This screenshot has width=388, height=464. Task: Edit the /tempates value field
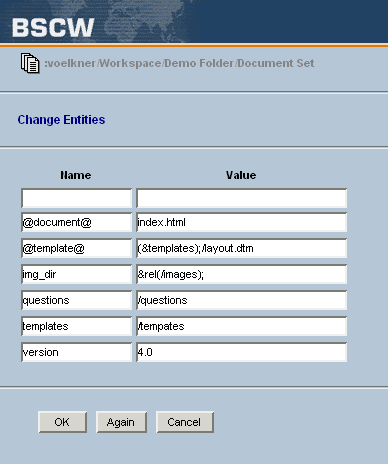click(242, 326)
